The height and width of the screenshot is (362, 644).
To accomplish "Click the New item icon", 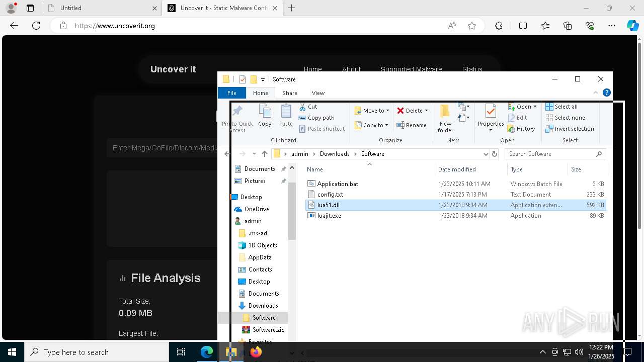I will [461, 107].
